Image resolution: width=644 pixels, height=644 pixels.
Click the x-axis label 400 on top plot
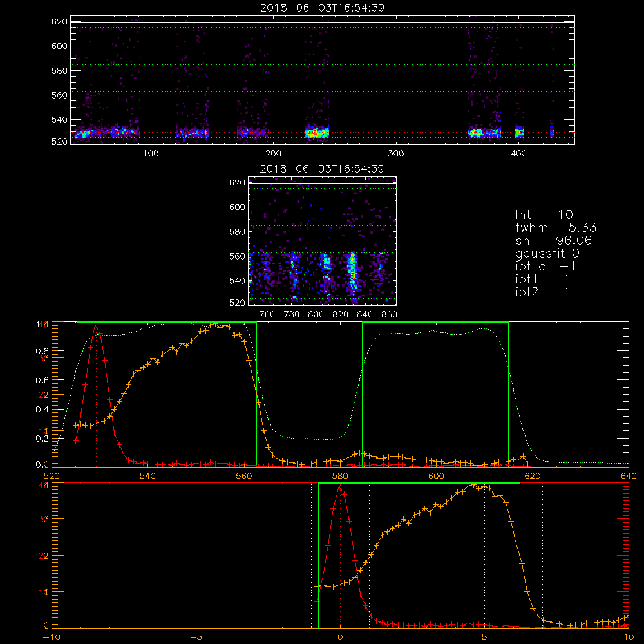(518, 154)
